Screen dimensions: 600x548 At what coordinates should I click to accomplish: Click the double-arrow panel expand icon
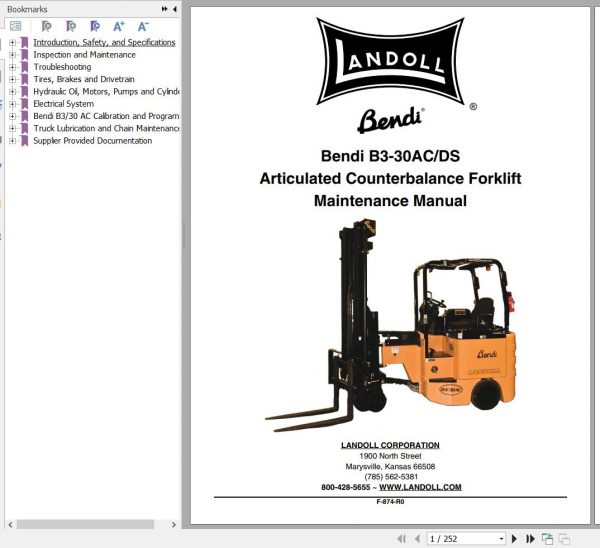(x=165, y=9)
